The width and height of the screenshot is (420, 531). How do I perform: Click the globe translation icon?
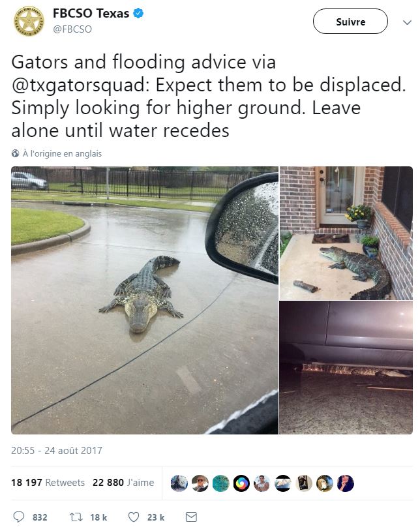15,153
